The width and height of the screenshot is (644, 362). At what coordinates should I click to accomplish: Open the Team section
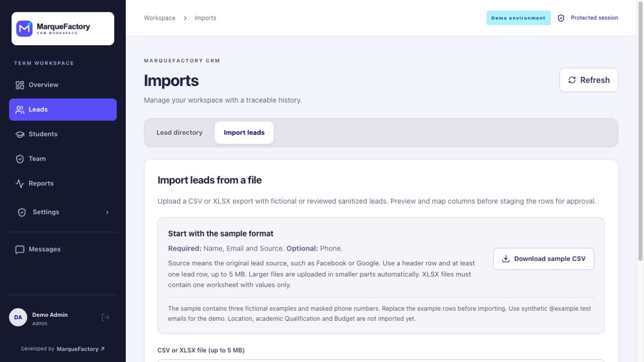pyautogui.click(x=63, y=159)
